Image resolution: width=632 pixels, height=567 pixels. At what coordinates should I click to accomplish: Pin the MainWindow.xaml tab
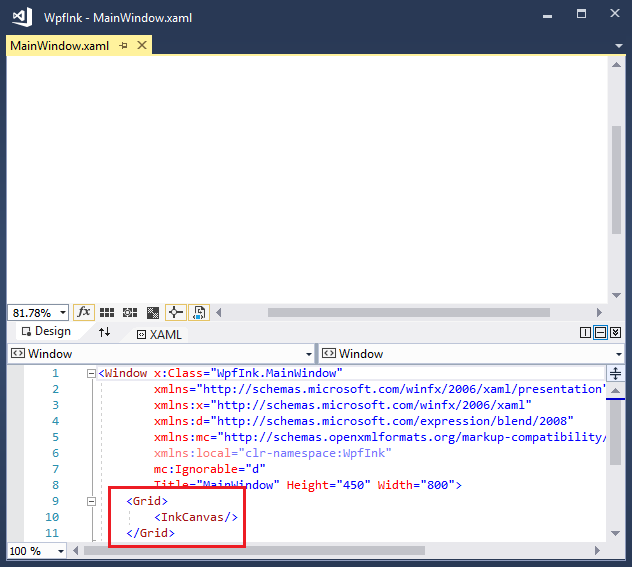(x=123, y=46)
